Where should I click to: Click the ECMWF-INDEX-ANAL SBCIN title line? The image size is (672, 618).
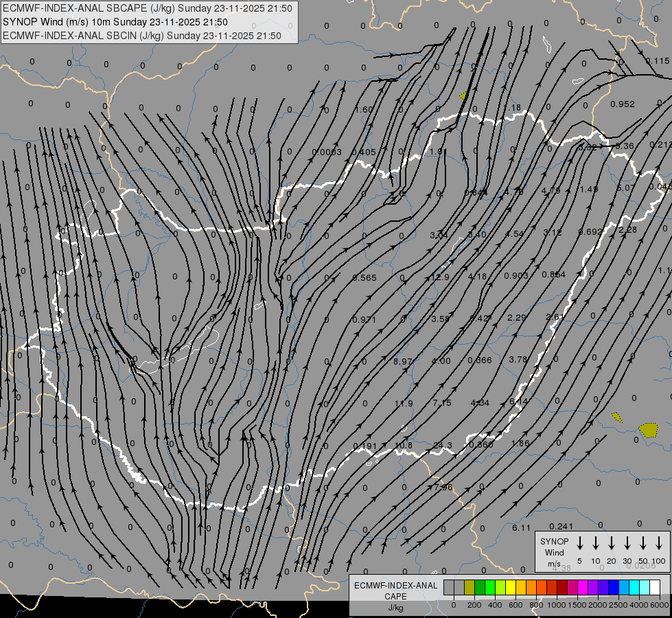(x=142, y=36)
